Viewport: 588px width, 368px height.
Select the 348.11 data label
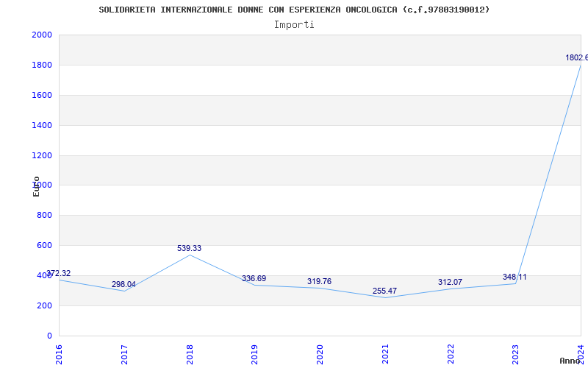tap(515, 277)
